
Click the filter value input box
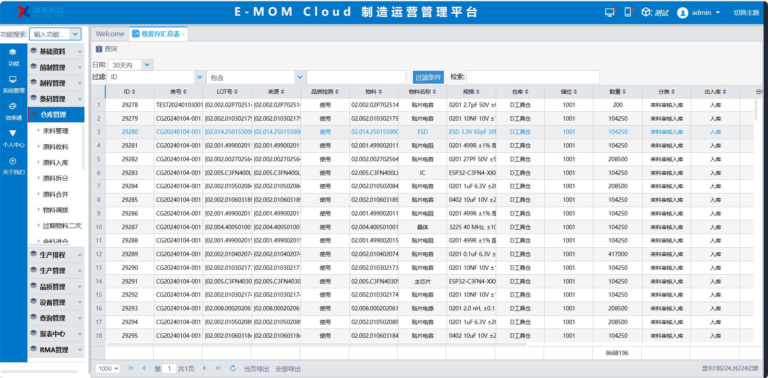click(356, 77)
